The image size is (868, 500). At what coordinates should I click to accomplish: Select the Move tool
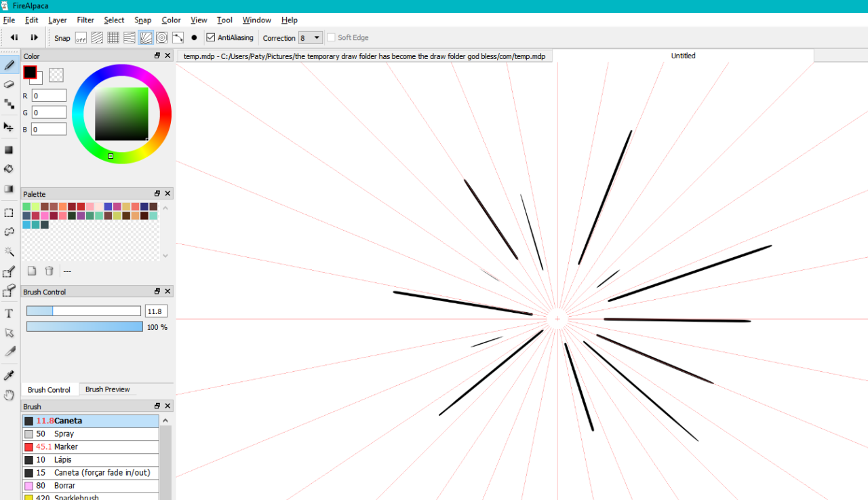click(9, 127)
